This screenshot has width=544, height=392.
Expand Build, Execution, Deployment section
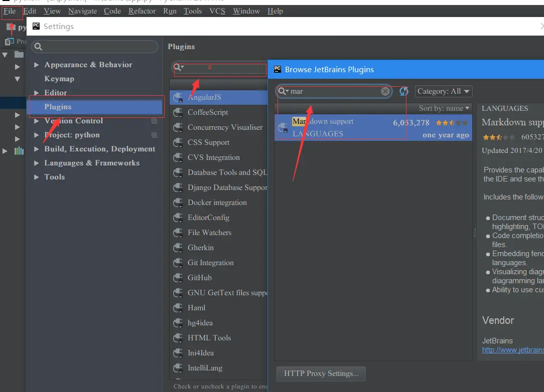tap(37, 149)
